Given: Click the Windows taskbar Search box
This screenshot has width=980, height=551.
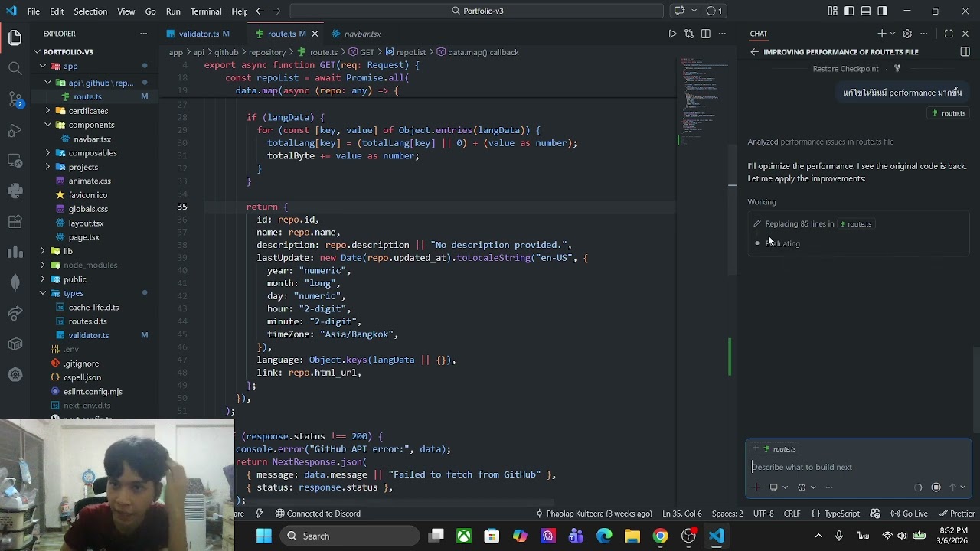Looking at the screenshot, I should click(x=350, y=536).
